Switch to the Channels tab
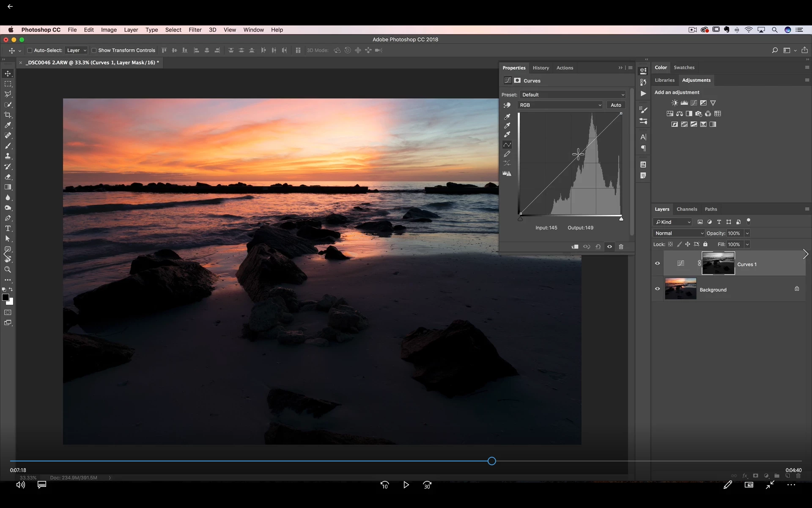 [686, 209]
